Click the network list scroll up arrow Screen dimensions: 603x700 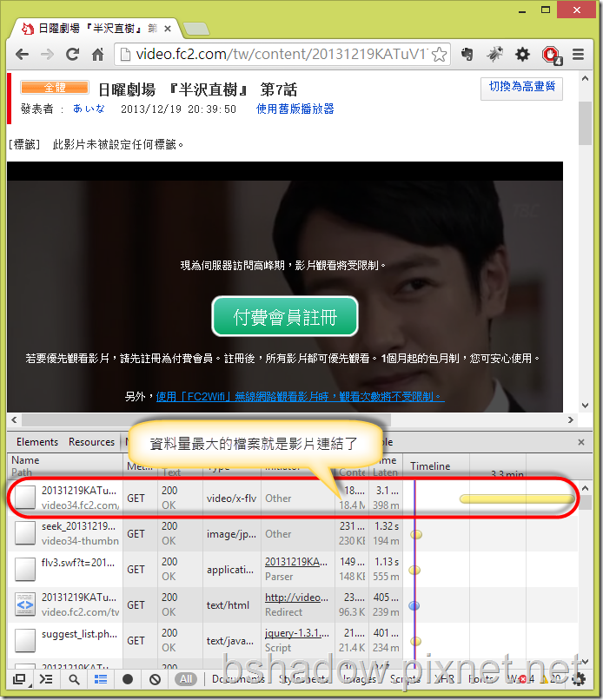(585, 488)
